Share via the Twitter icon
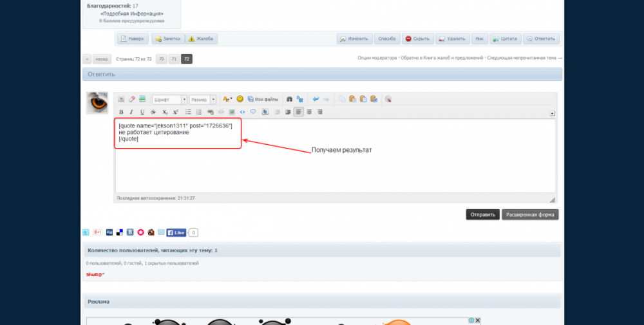Viewport: 644px width, 325px height. 86,232
